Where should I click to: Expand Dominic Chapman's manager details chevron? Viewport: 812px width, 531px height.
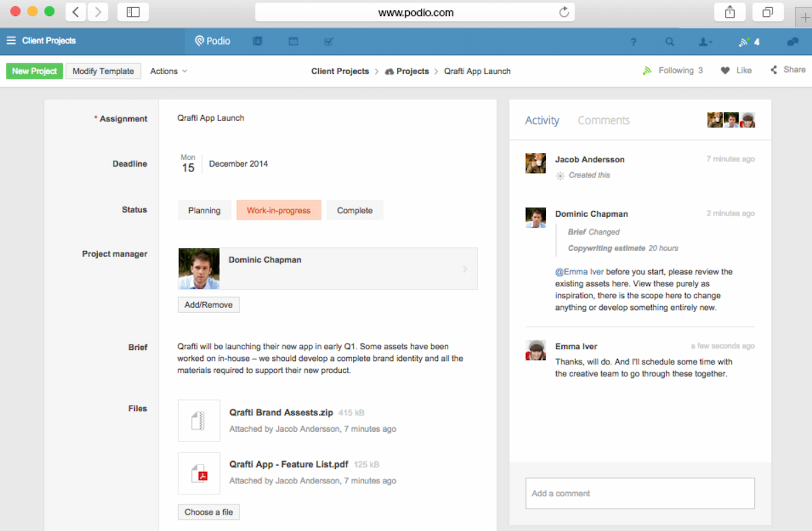point(465,269)
